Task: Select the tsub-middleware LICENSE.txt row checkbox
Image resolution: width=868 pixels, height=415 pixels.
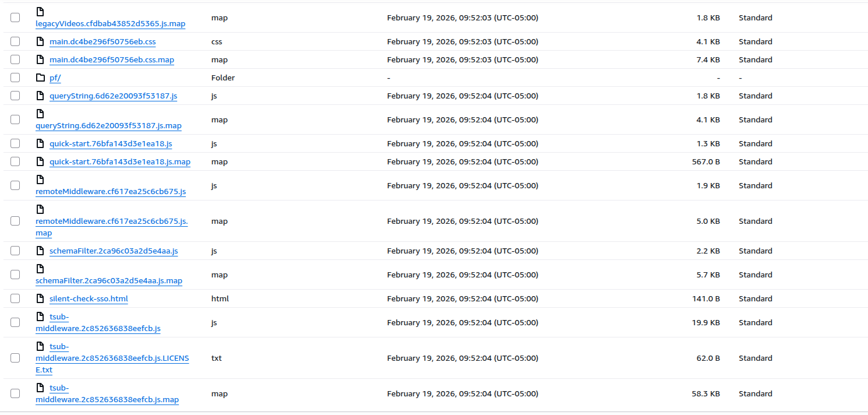Action: pyautogui.click(x=15, y=358)
